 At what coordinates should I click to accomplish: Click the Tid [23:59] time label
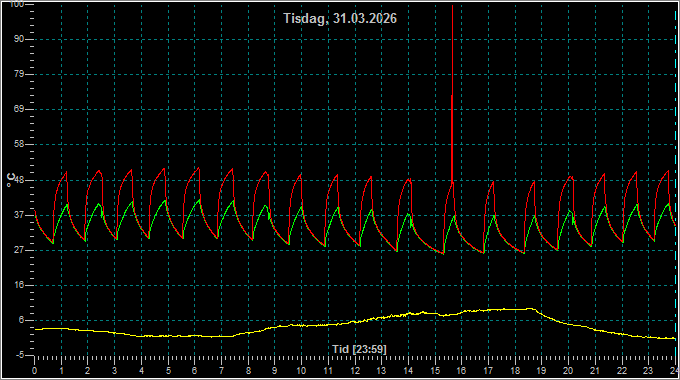(x=359, y=349)
